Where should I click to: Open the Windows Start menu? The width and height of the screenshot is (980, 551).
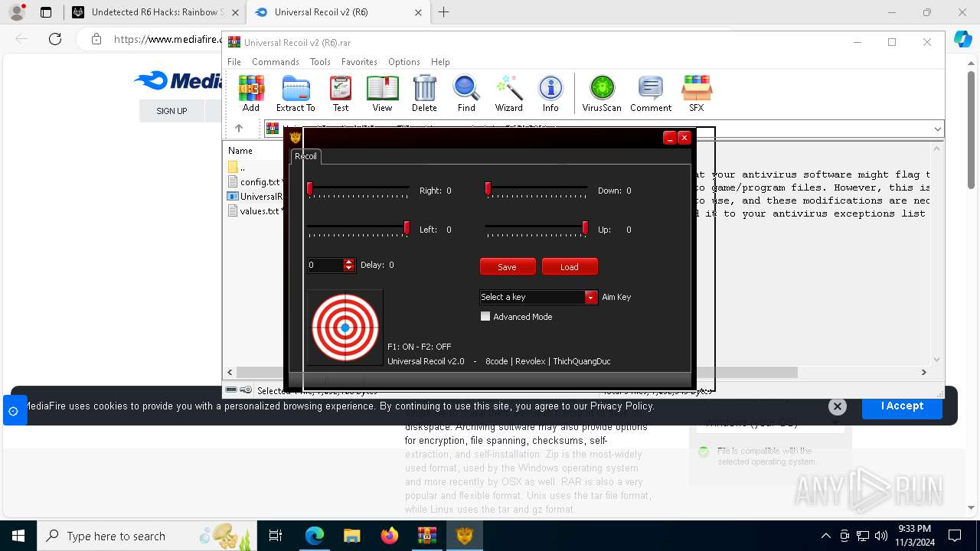click(x=18, y=536)
